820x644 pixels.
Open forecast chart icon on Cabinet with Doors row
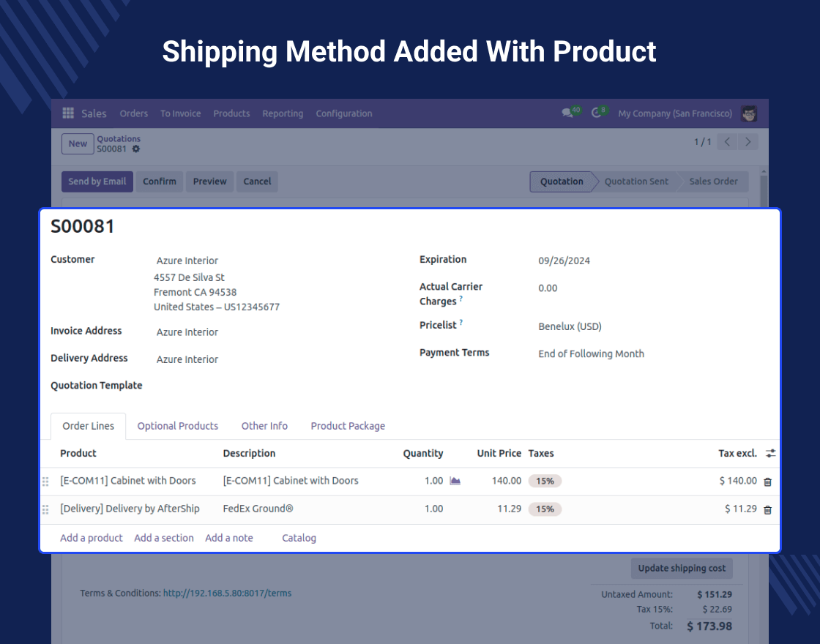point(455,481)
